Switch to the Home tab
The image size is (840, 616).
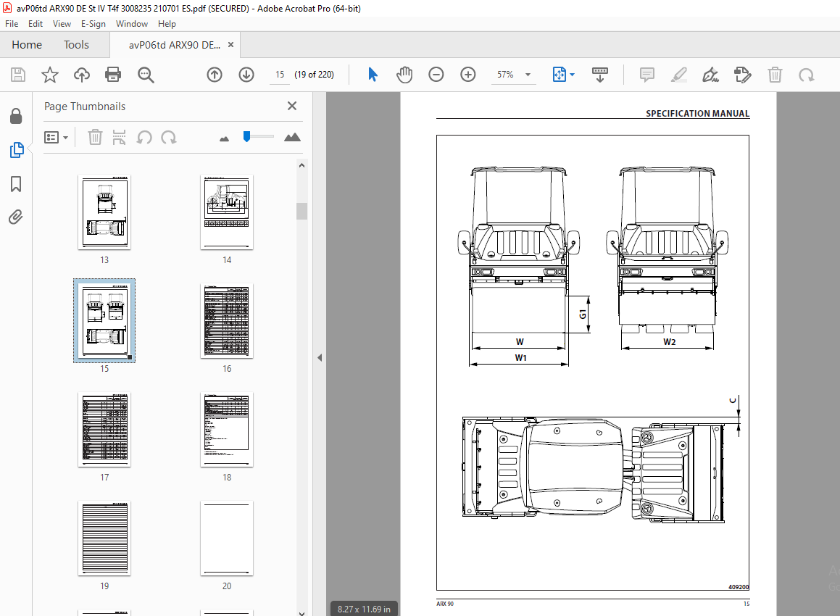[x=27, y=45]
